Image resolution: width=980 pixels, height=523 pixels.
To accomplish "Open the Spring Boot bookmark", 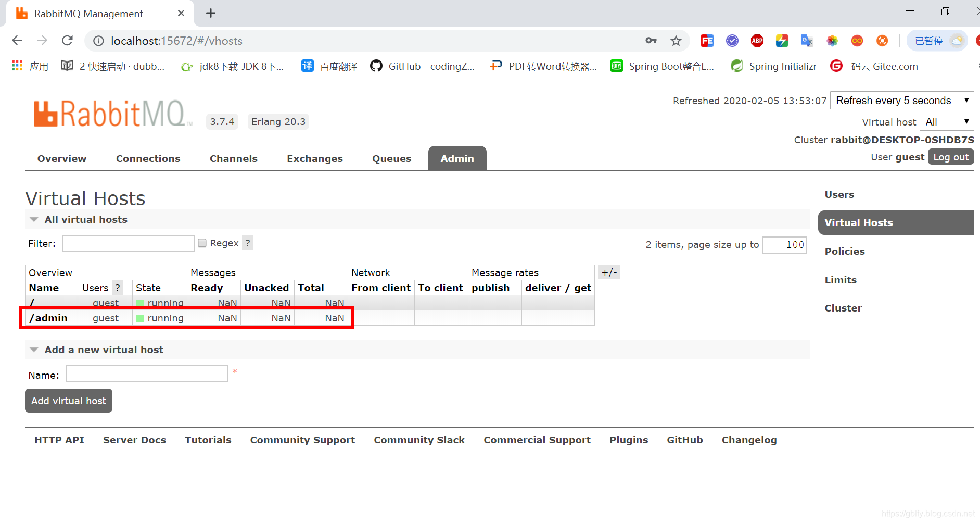I will [x=663, y=66].
